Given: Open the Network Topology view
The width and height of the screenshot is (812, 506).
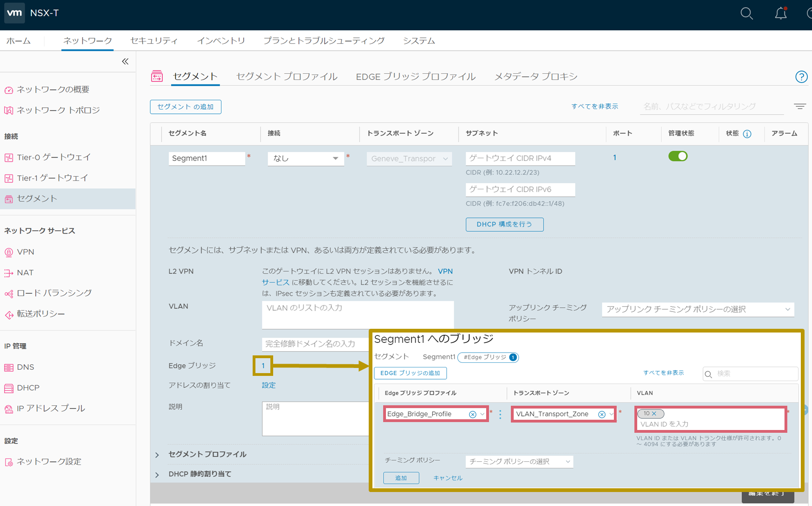Looking at the screenshot, I should click(x=58, y=110).
